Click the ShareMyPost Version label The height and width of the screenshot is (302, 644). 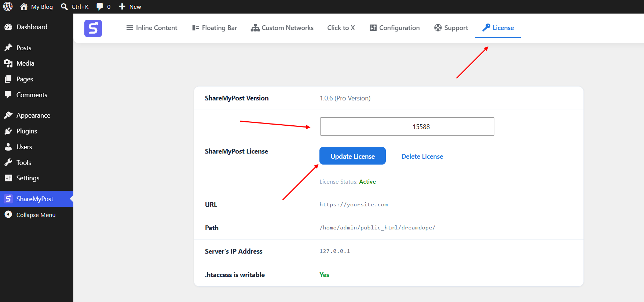click(237, 98)
